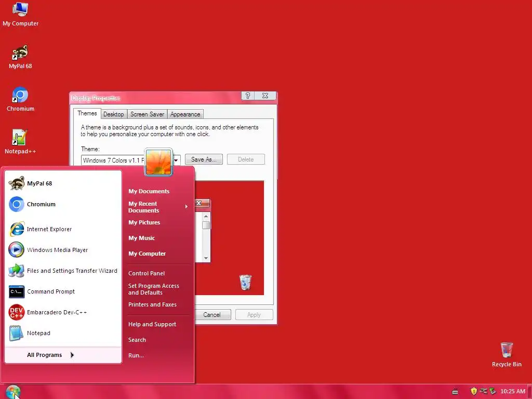Viewport: 532px width, 399px height.
Task: Select the Notepad++ desktop shortcut
Action: click(20, 142)
